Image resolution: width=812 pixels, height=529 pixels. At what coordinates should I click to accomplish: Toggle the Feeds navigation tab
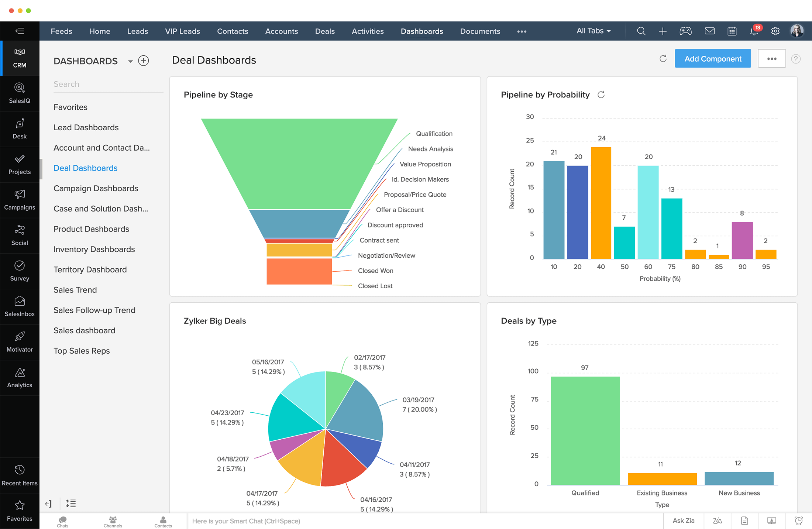[x=62, y=31]
